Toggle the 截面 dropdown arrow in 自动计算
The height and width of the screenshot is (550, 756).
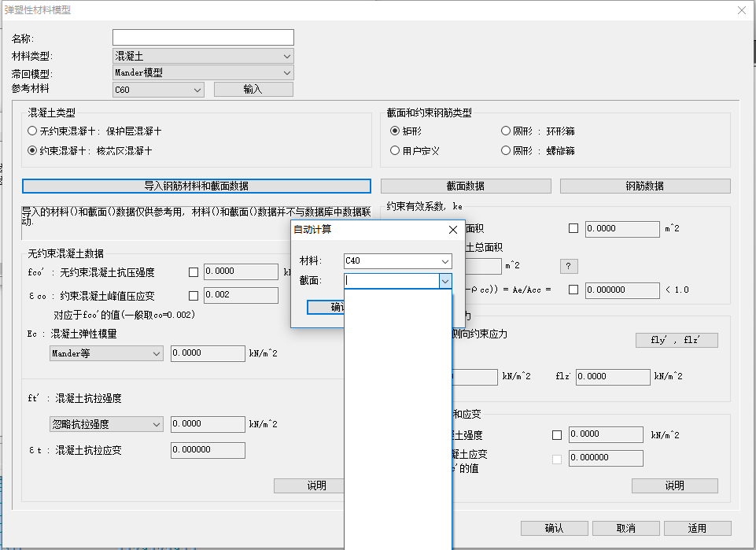click(x=445, y=281)
